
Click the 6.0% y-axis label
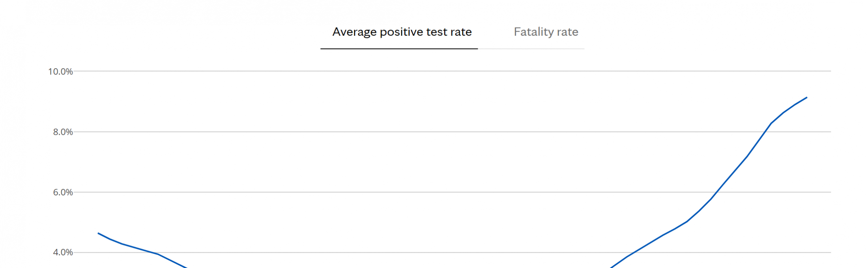coord(63,192)
